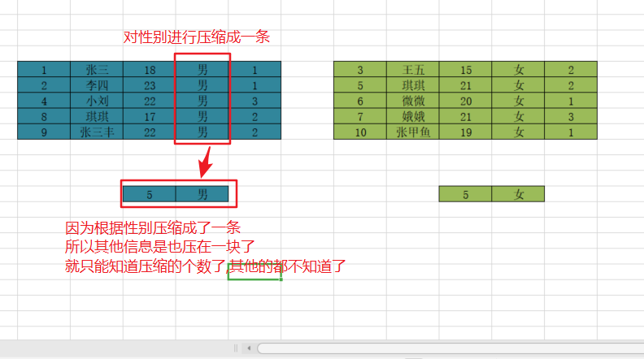Select the age cell showing 19

pos(465,132)
